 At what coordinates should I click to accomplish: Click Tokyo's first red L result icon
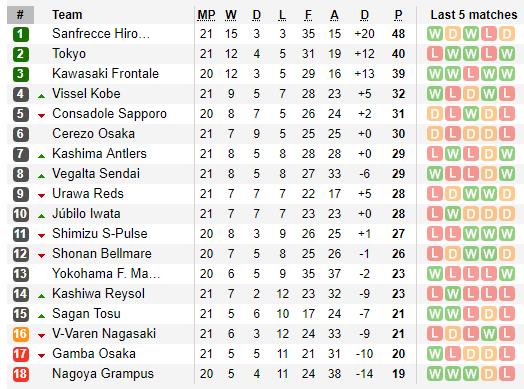(435, 54)
